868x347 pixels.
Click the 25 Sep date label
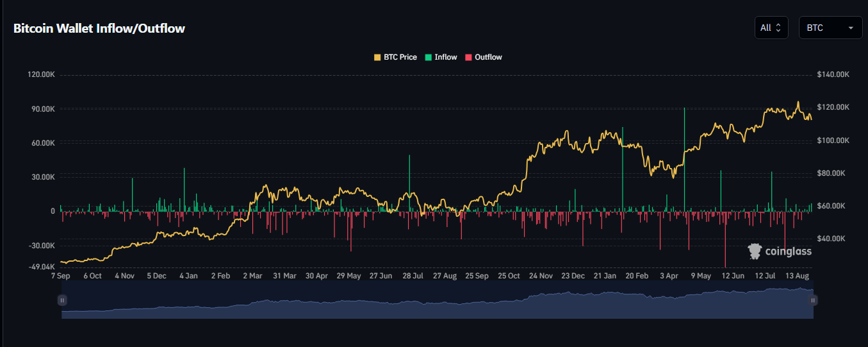click(x=477, y=276)
